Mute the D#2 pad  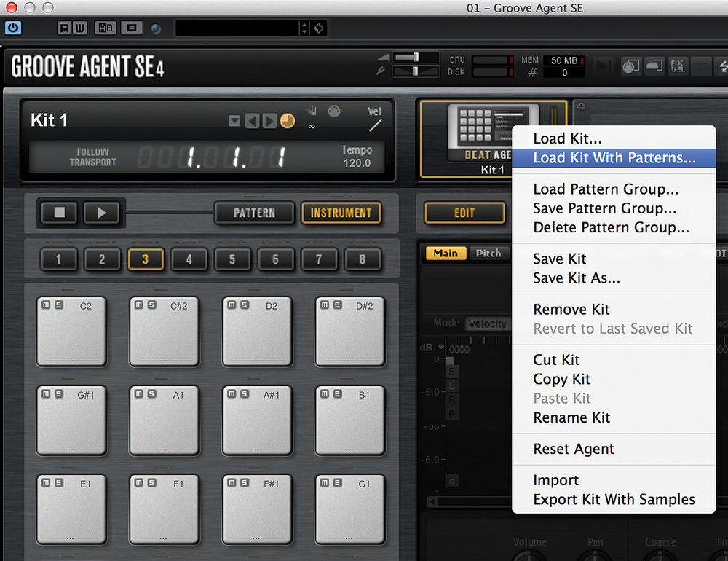325,305
